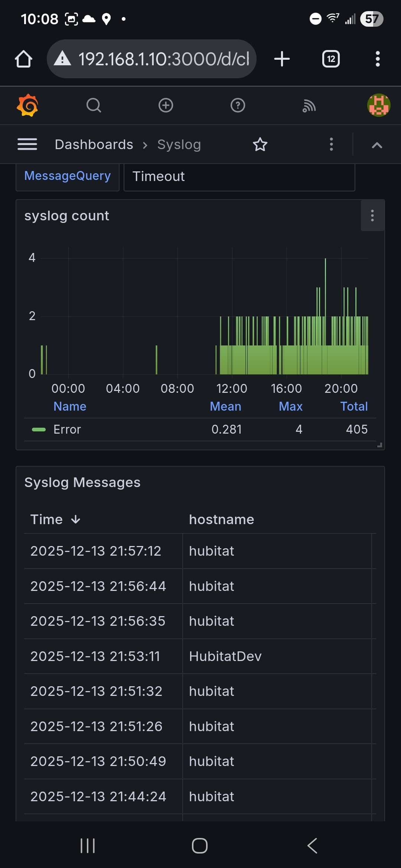The width and height of the screenshot is (401, 868).
Task: Open the user profile avatar
Action: tap(378, 105)
